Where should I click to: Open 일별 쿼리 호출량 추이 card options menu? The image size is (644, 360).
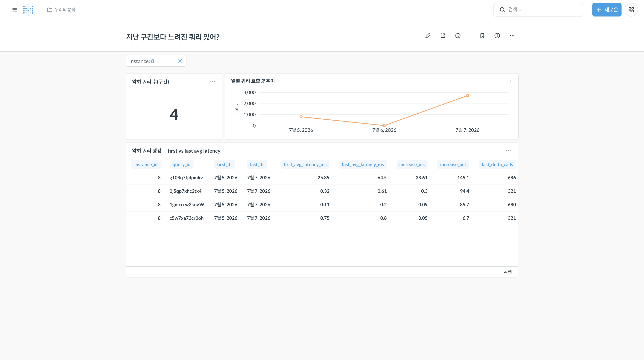click(x=509, y=81)
